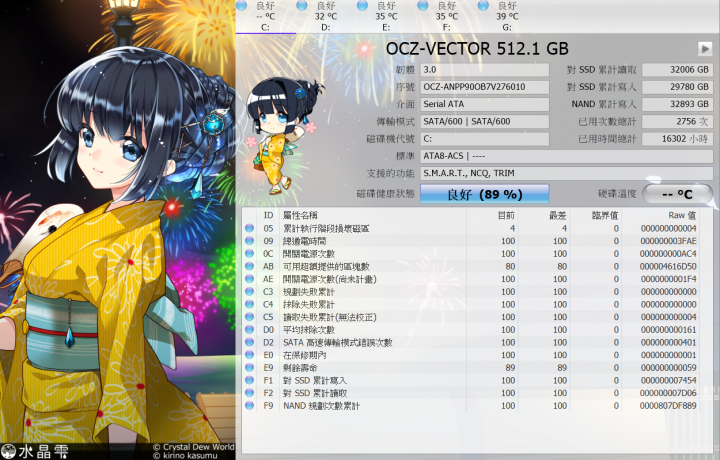Image resolution: width=720 pixels, height=460 pixels.
Task: Click the status orb of drive C:
Action: (242, 6)
